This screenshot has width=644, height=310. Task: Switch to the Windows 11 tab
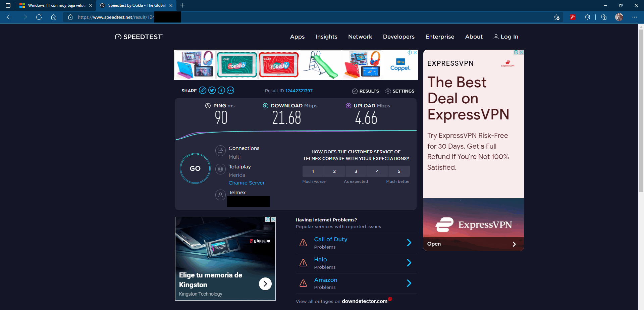coord(56,5)
